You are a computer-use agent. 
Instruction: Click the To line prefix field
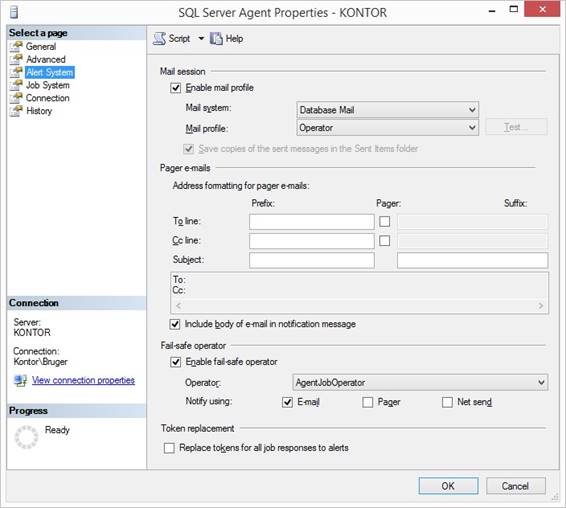click(x=312, y=222)
